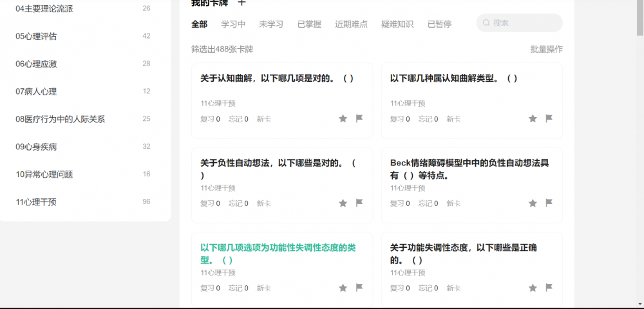The image size is (644, 309).
Task: Flag the Beck情绪障碍模型 card
Action: (549, 203)
